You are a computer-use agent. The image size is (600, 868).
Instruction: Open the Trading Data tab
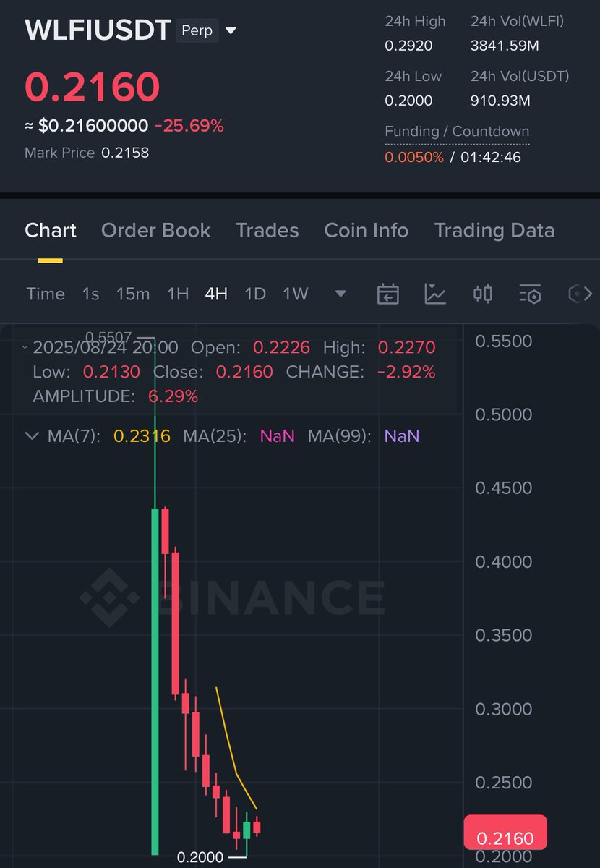[494, 230]
